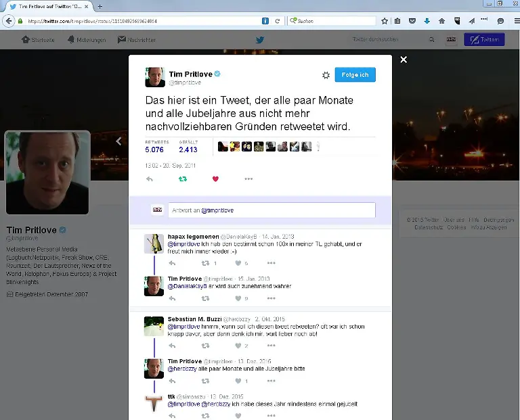Open more options on hapax legomenon's reply
This screenshot has width=520, height=420.
pyautogui.click(x=271, y=263)
